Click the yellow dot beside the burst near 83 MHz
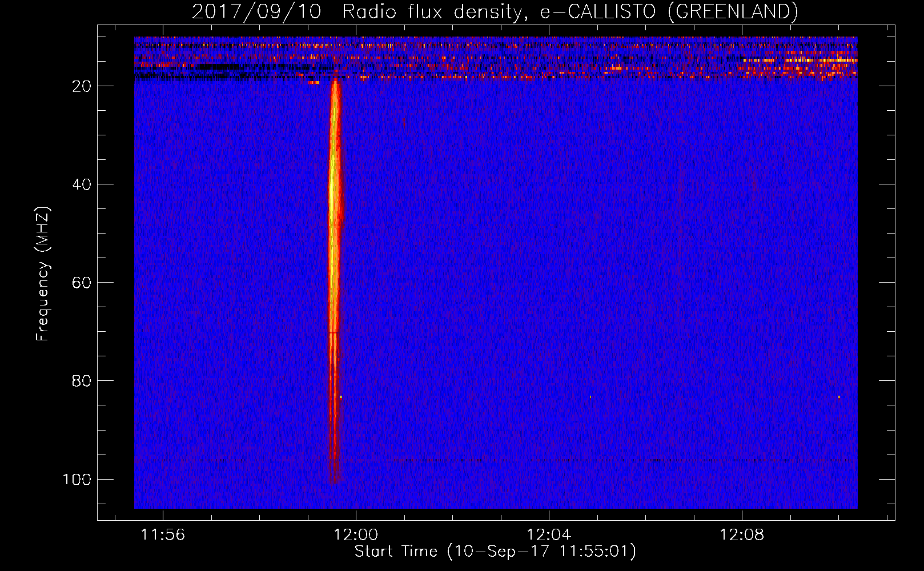This screenshot has width=924, height=571. pos(341,397)
